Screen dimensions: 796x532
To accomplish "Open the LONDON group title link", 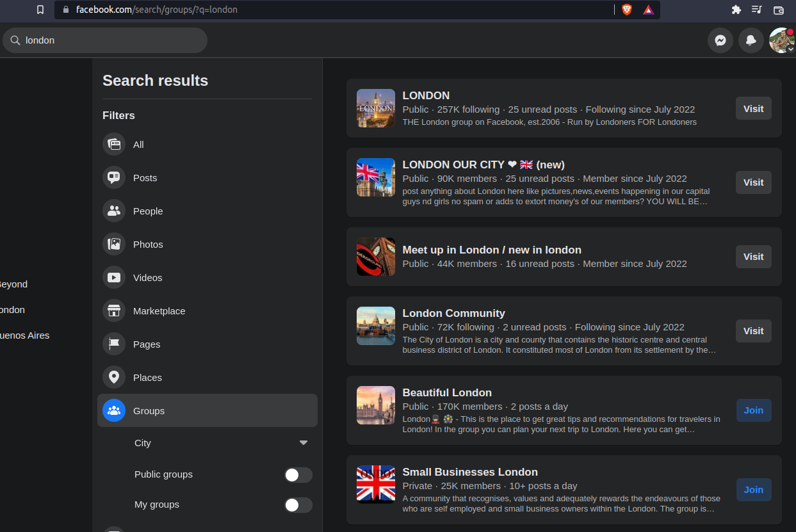I will [426, 95].
